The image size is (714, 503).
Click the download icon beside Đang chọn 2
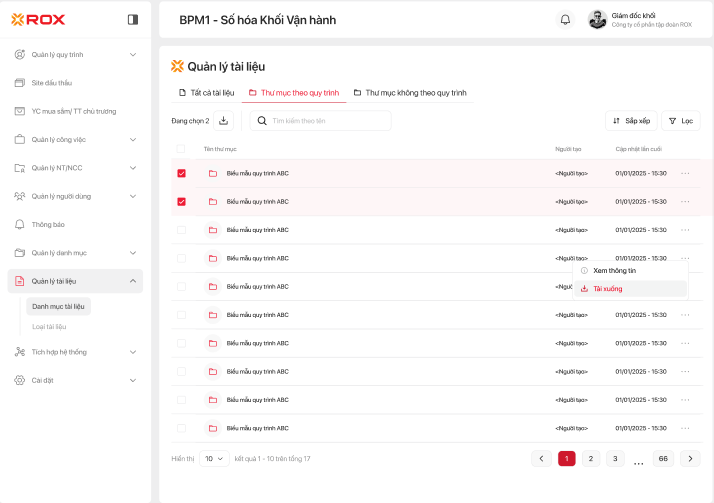(x=223, y=121)
